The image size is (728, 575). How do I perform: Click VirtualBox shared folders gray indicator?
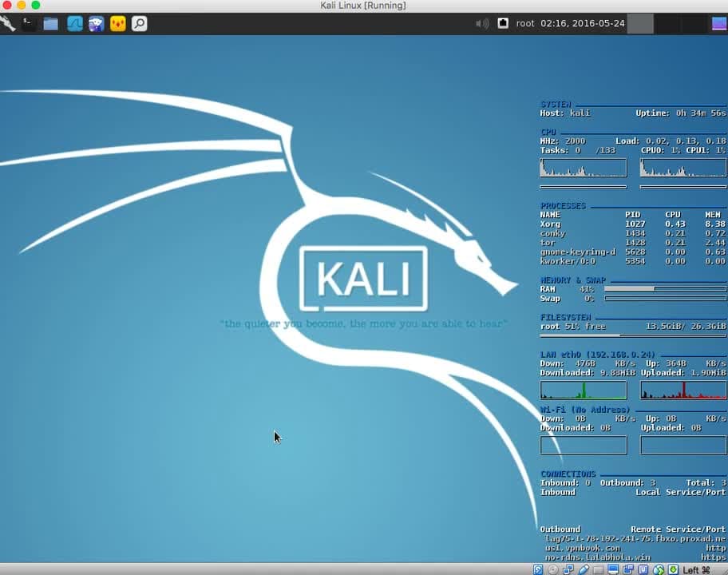(x=598, y=569)
